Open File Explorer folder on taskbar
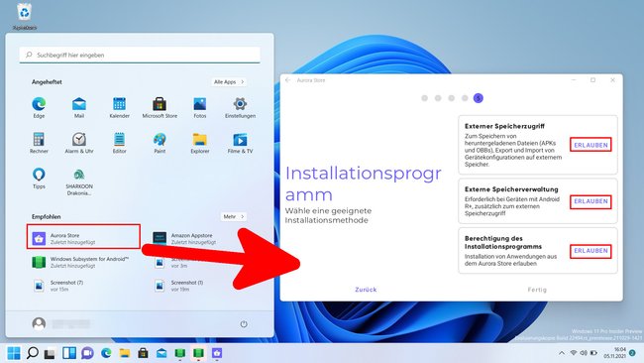The image size is (644, 363). click(x=125, y=353)
